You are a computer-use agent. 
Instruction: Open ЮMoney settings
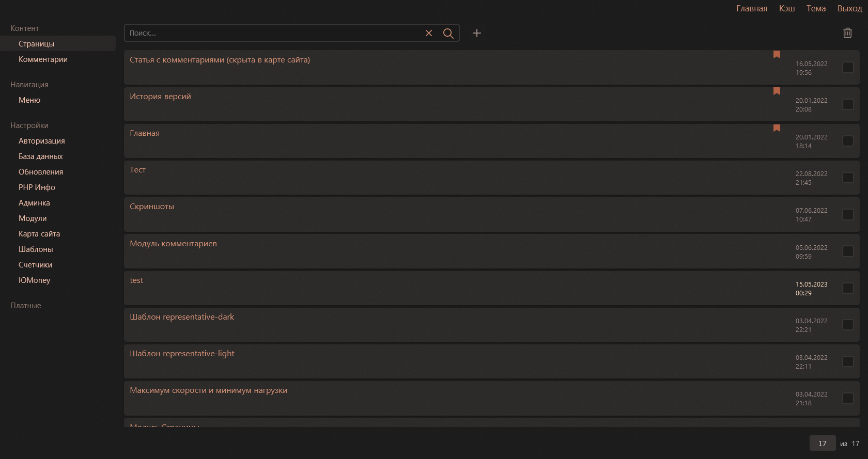35,280
